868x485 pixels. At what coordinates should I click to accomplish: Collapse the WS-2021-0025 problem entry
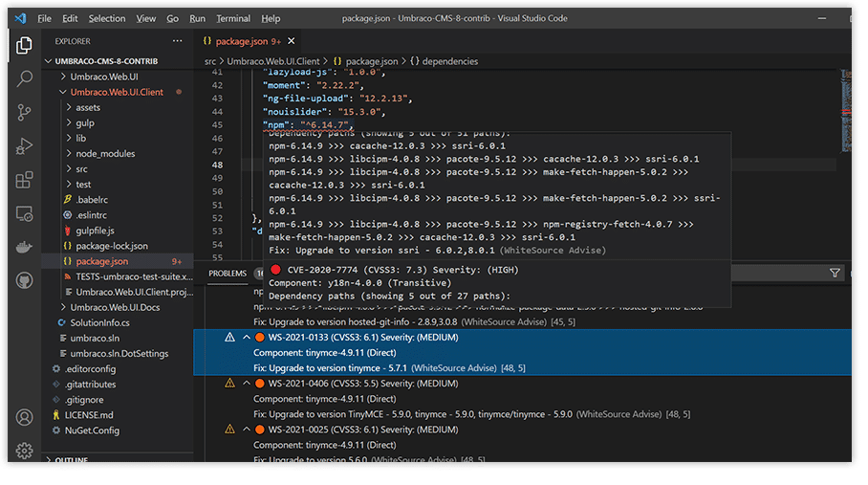(247, 430)
